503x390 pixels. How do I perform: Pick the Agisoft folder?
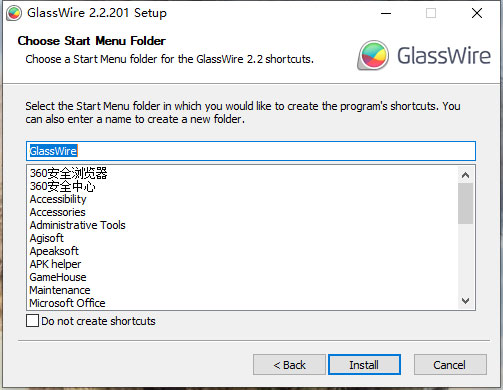coord(47,238)
